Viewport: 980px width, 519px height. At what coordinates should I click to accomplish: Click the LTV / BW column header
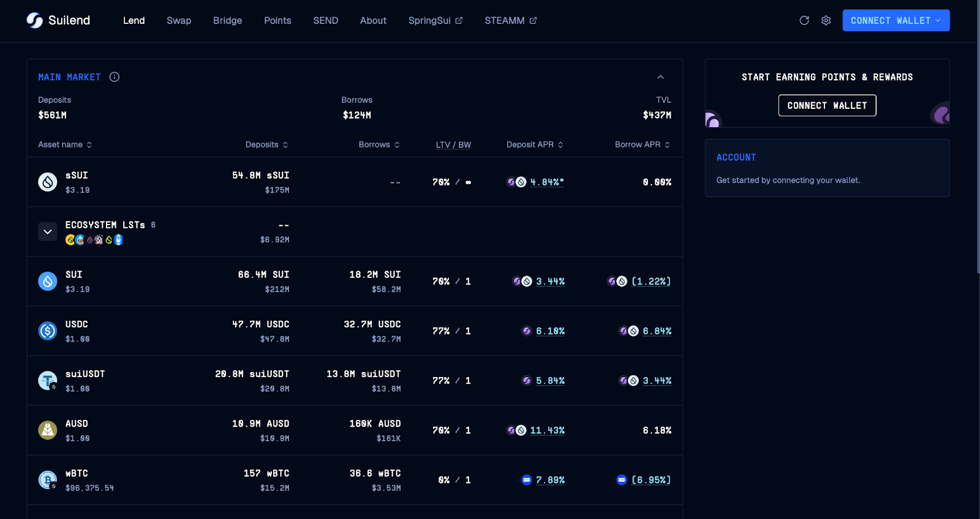(x=453, y=144)
